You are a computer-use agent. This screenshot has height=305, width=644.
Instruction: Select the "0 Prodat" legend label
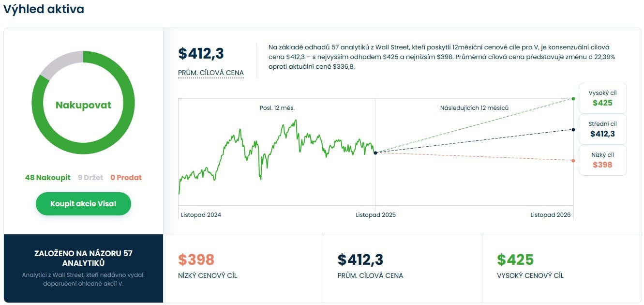[x=126, y=178]
